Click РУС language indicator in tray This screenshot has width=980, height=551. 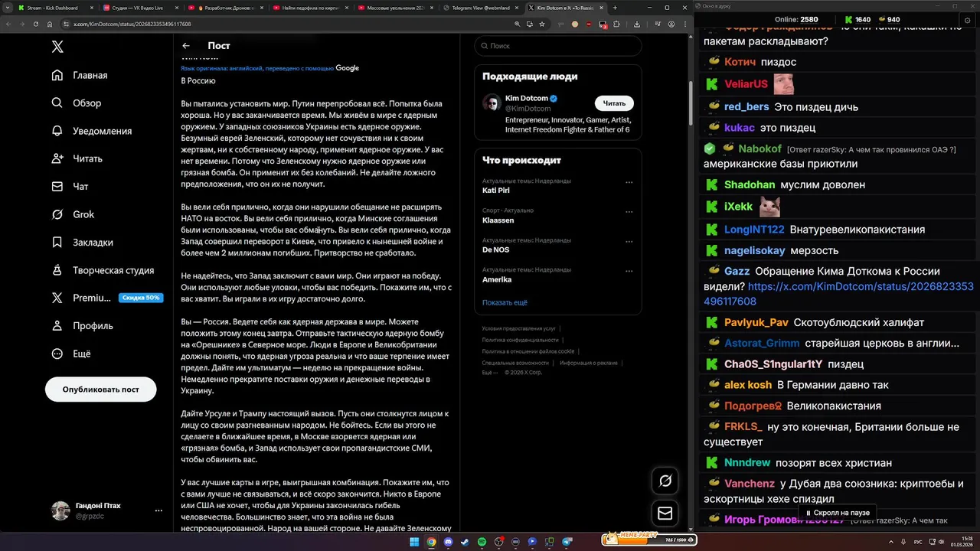(x=919, y=542)
